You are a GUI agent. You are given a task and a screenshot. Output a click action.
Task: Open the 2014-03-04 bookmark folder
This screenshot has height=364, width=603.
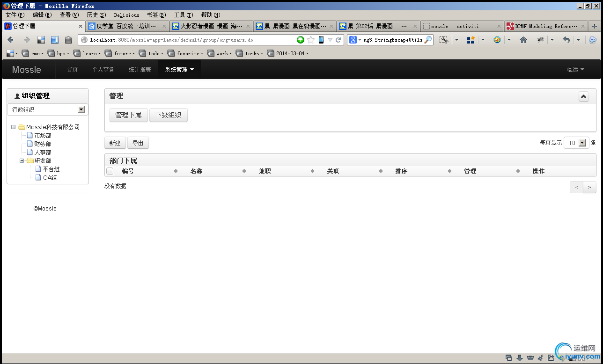[x=288, y=53]
